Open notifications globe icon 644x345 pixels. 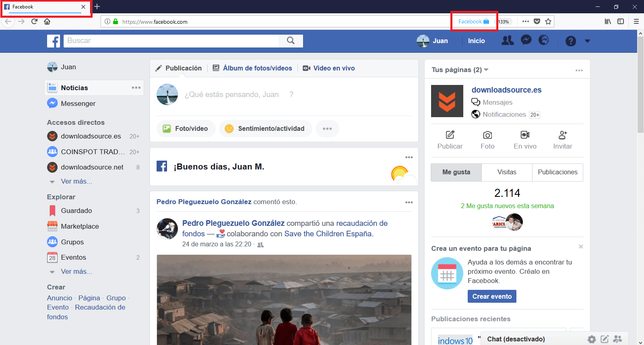click(x=544, y=40)
